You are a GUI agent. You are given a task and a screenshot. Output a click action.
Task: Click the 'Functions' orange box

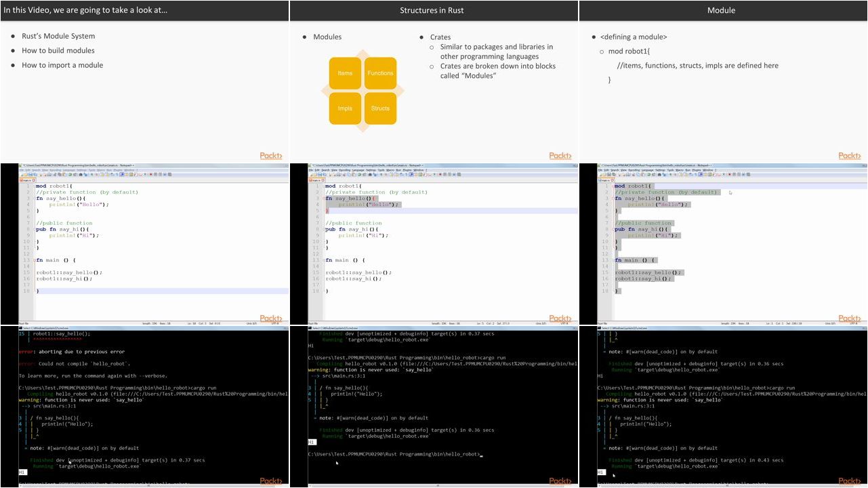click(380, 73)
